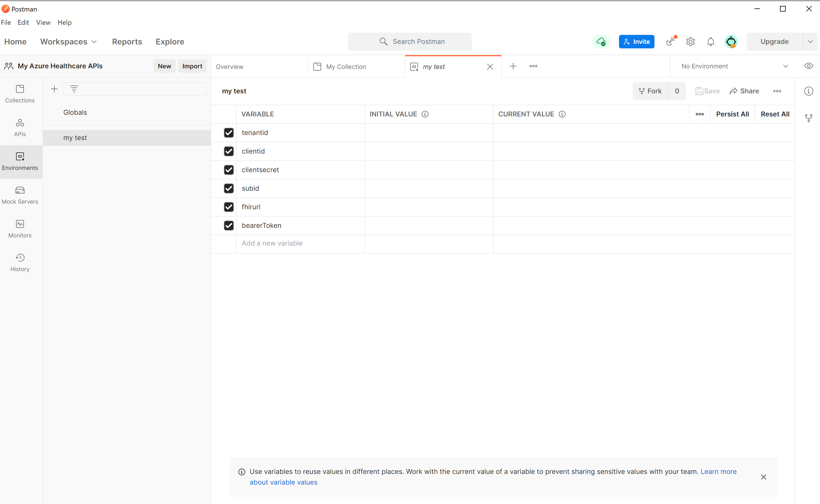The image size is (820, 504).
Task: Switch to the My Collection tab
Action: (x=346, y=67)
